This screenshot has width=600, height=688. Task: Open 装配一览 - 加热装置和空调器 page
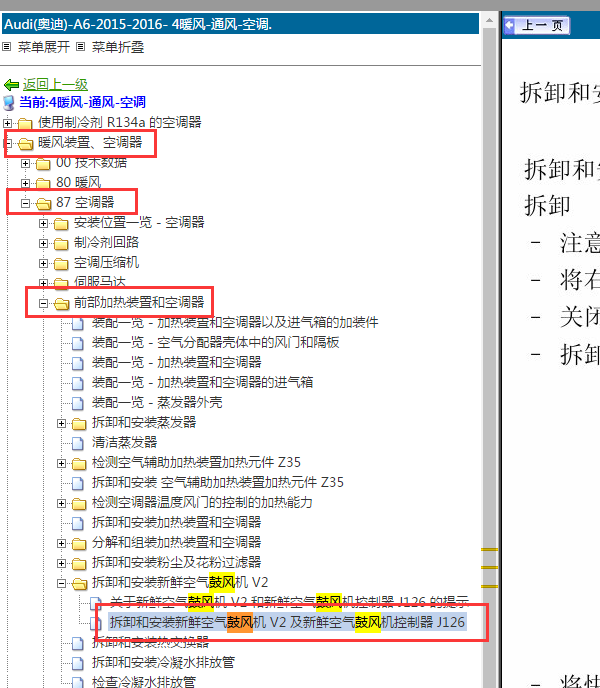(176, 362)
